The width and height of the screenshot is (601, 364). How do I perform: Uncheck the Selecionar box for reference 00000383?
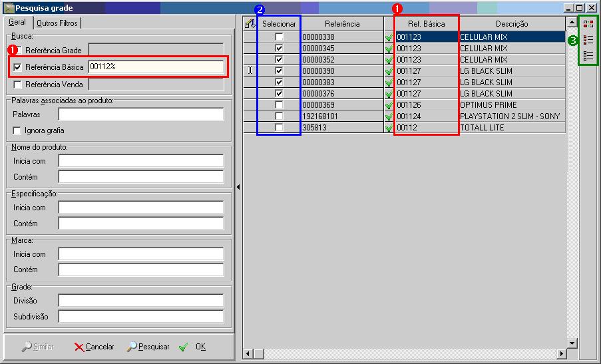click(279, 83)
